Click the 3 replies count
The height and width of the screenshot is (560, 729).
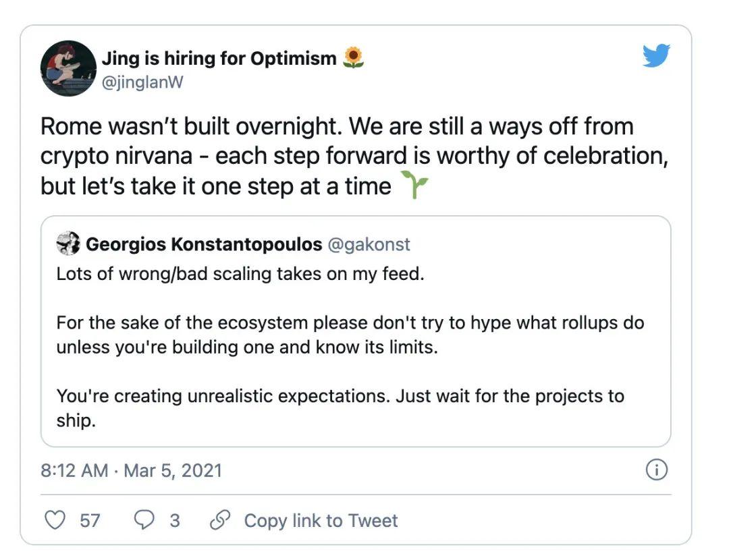click(175, 521)
